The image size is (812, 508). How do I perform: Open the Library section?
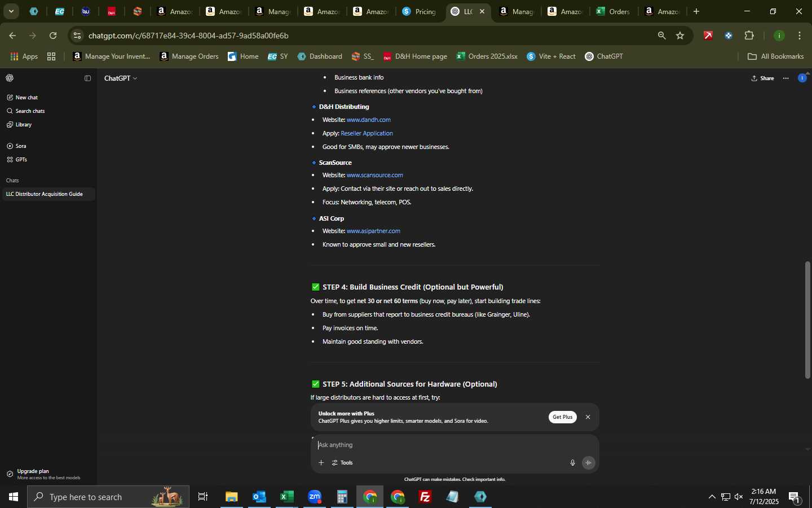tap(19, 125)
